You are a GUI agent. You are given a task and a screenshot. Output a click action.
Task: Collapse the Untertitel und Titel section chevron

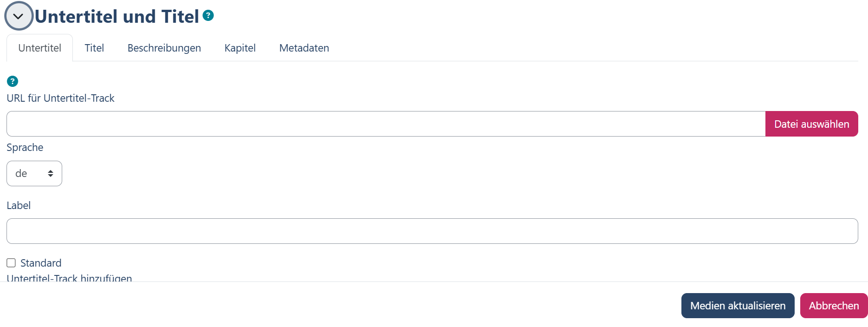[x=19, y=16]
